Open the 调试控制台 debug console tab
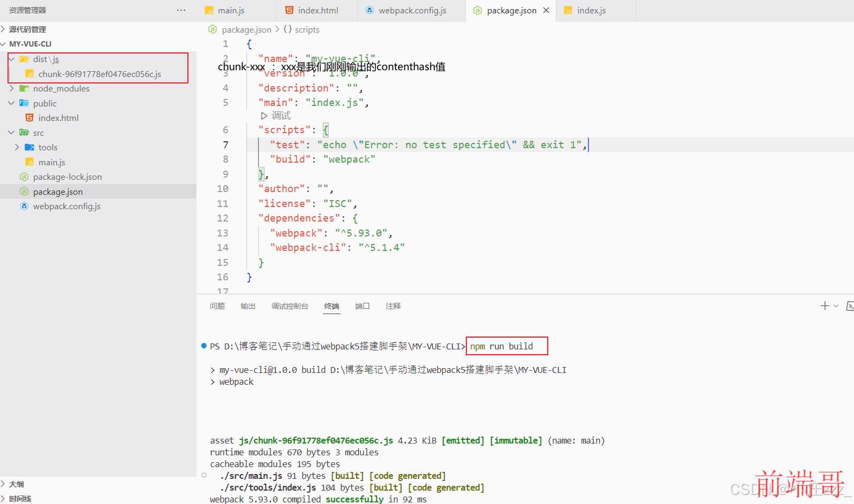Image resolution: width=854 pixels, height=504 pixels. [x=290, y=306]
